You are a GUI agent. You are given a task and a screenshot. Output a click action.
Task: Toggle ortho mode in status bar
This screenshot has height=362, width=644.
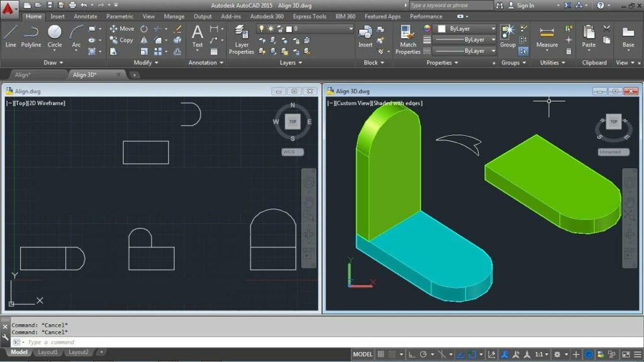pos(411,354)
